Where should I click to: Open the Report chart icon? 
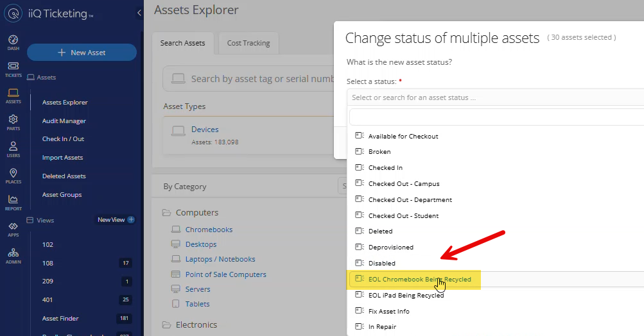point(13,203)
